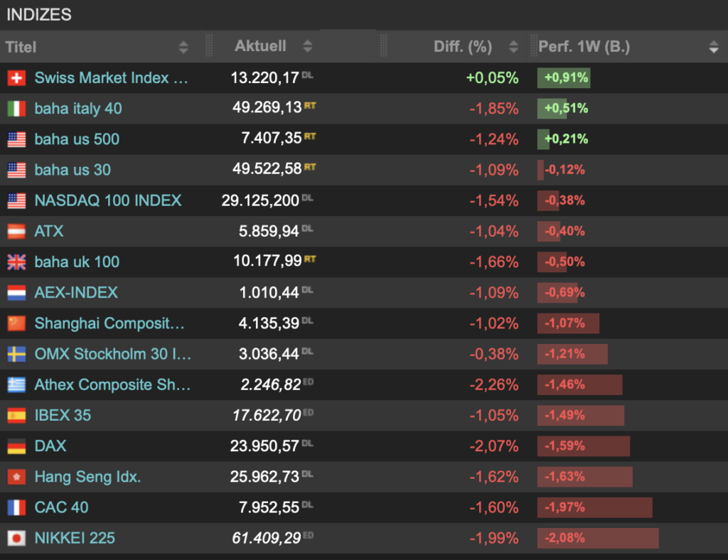Open the baha us 30 link
Viewport: 728px width, 560px height.
click(x=73, y=170)
